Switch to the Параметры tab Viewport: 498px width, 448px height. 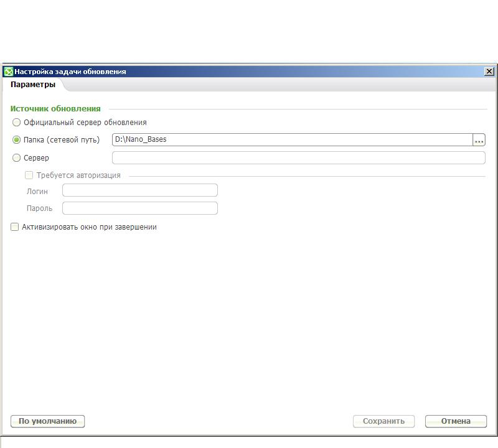click(x=33, y=85)
